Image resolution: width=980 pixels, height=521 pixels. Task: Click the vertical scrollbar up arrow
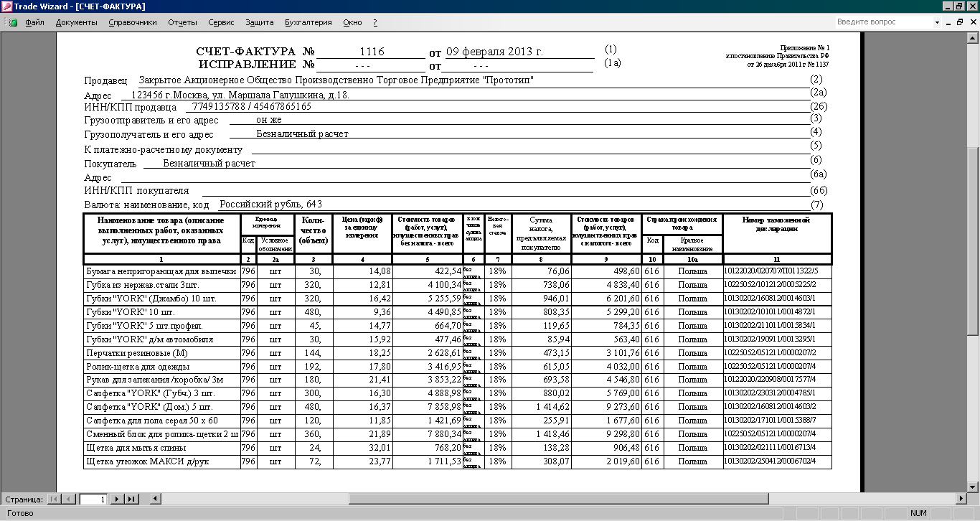[974, 38]
